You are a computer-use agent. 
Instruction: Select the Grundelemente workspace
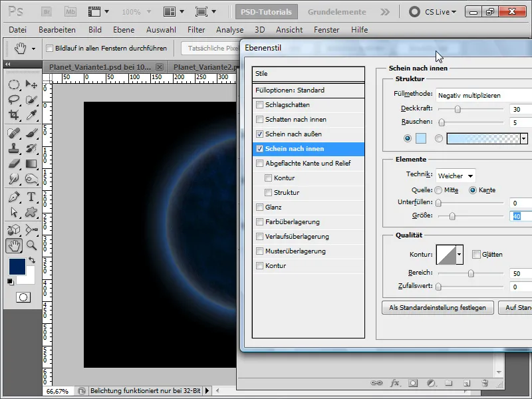click(x=337, y=12)
